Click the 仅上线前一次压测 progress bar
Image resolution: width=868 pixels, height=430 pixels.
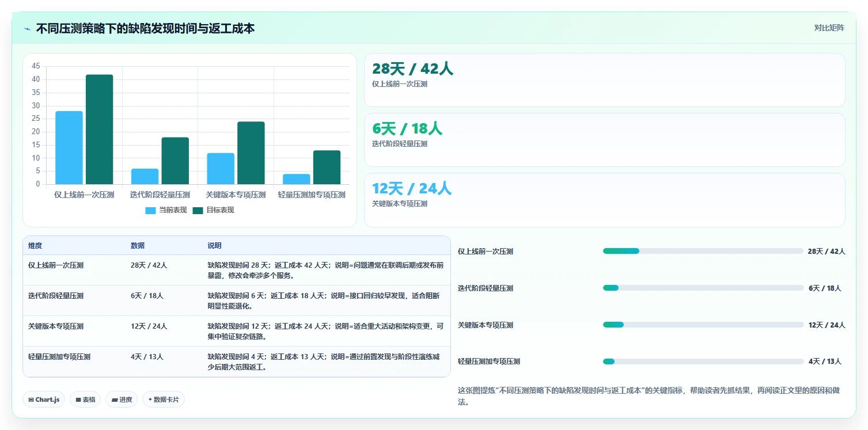pyautogui.click(x=703, y=251)
